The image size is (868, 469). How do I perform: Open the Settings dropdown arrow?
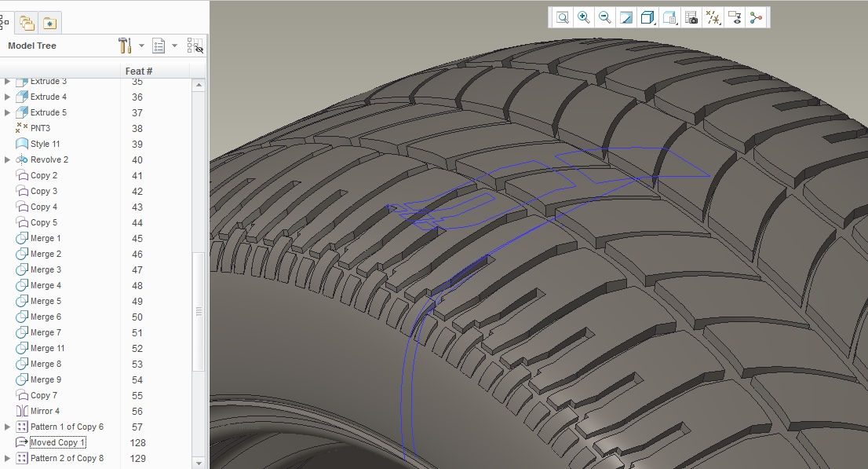point(141,46)
